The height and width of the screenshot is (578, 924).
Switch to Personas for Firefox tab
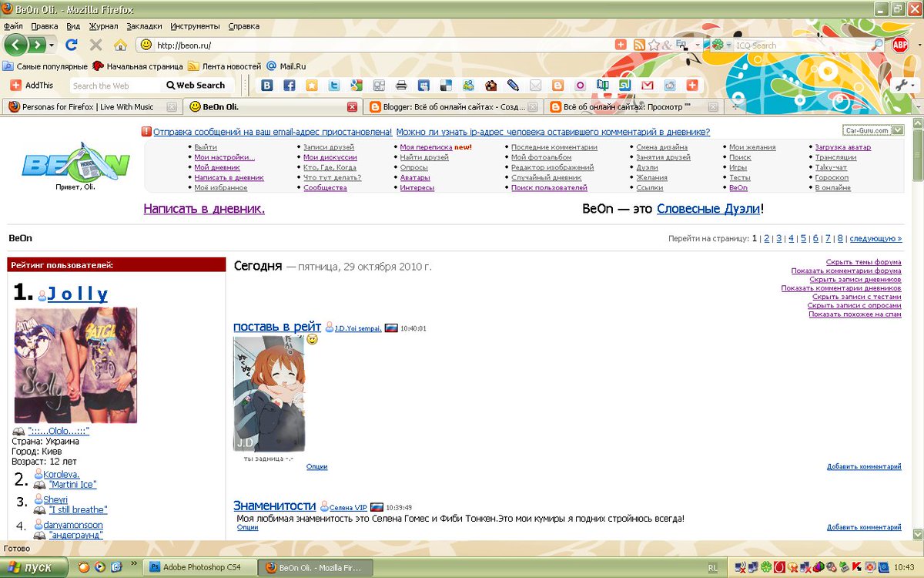(91, 106)
